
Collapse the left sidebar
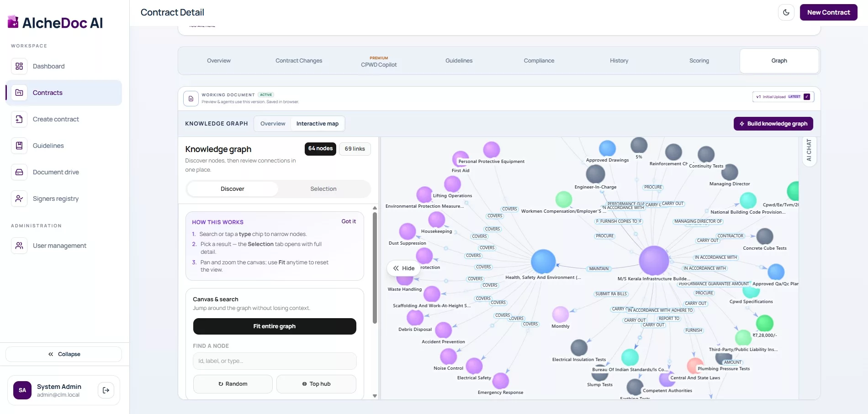click(64, 354)
